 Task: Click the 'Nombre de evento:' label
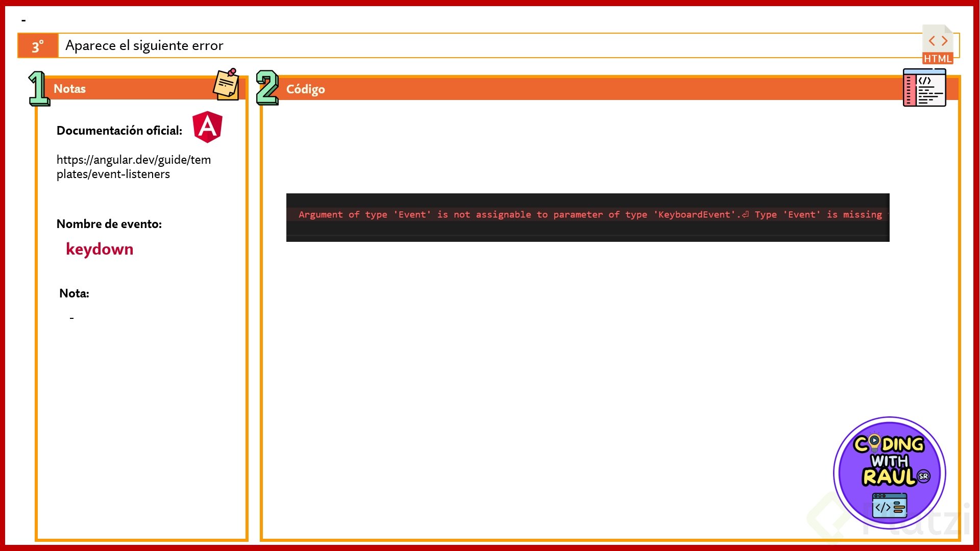click(109, 224)
